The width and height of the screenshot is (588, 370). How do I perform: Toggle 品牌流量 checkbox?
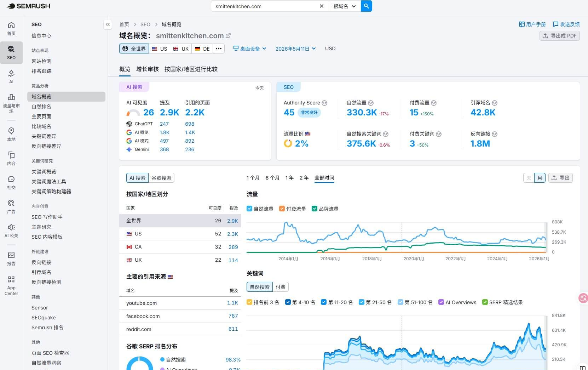click(314, 209)
